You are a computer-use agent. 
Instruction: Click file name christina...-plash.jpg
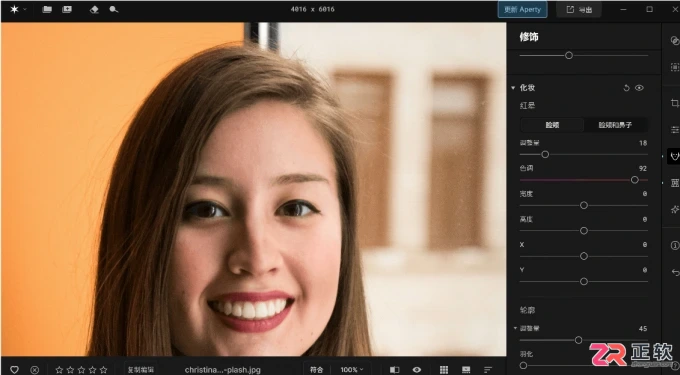[222, 370]
